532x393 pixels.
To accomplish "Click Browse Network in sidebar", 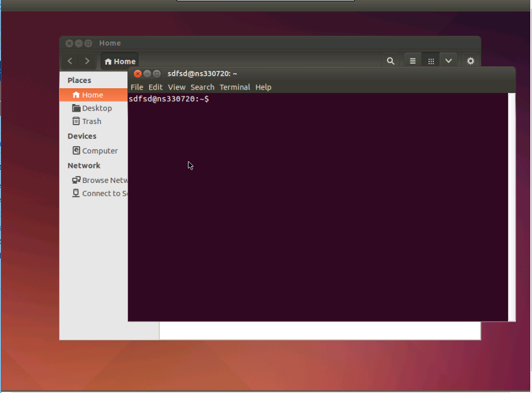I will pyautogui.click(x=104, y=180).
